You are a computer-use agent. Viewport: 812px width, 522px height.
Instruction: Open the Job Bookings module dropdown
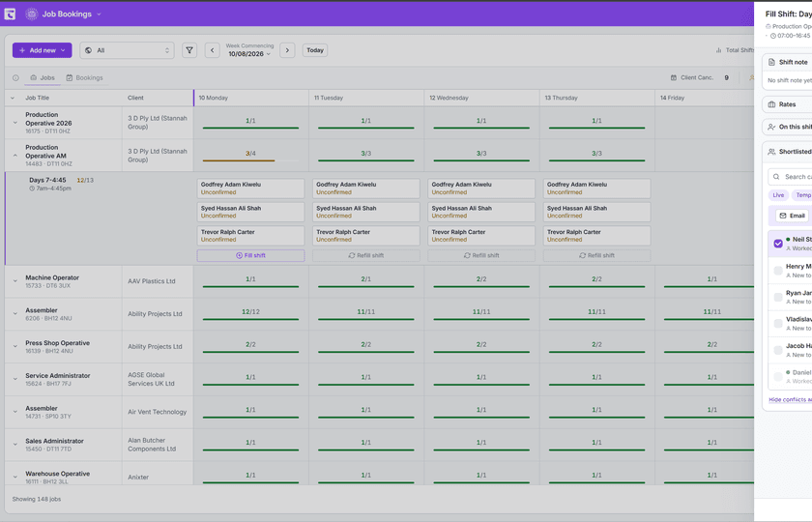(x=72, y=14)
